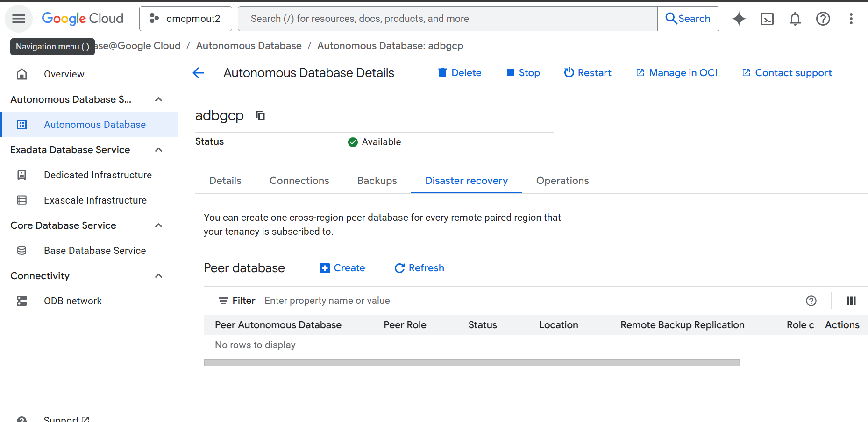868x422 pixels.
Task: Click Manage in OCI link
Action: click(x=676, y=73)
